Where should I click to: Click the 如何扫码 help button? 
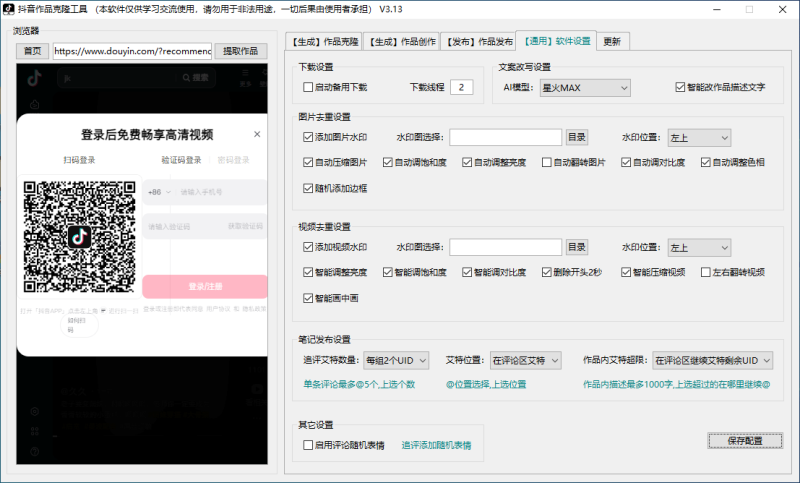pos(79,325)
